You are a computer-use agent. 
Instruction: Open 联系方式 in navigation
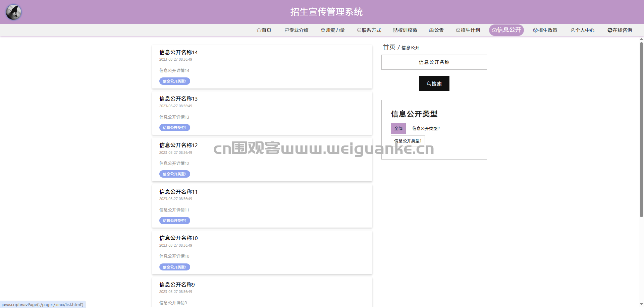click(369, 30)
